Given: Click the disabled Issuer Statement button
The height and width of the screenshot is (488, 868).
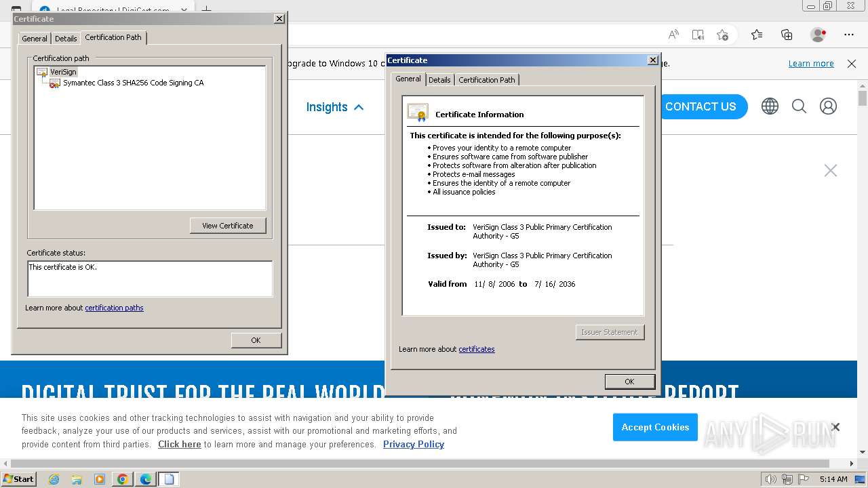Looking at the screenshot, I should point(610,332).
